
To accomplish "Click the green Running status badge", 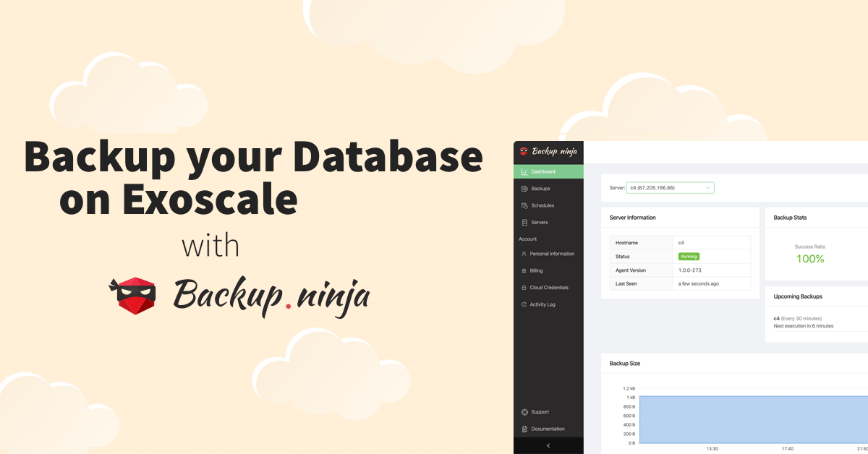I will click(689, 257).
